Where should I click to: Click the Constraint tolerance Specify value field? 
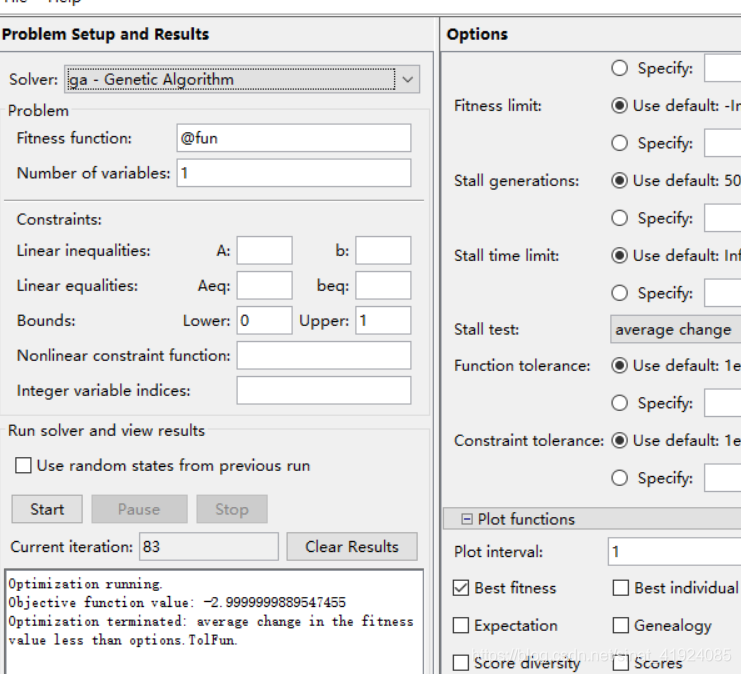(723, 478)
